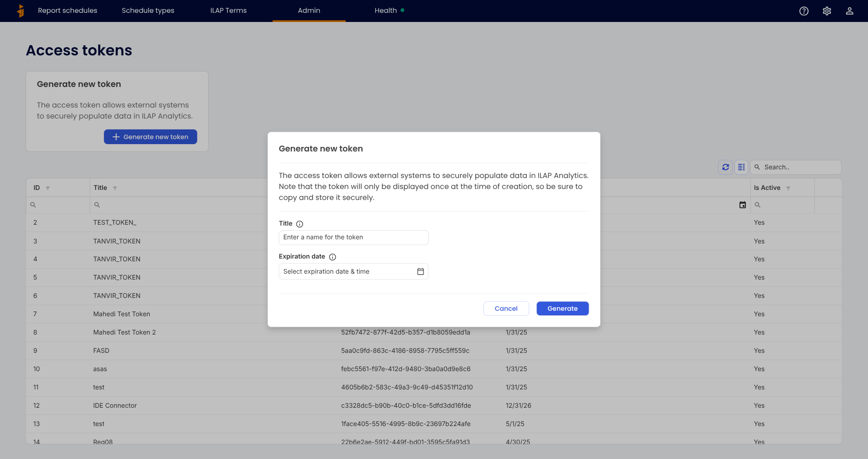Click the search icon in ID filter cell
The height and width of the screenshot is (459, 868).
click(x=33, y=205)
